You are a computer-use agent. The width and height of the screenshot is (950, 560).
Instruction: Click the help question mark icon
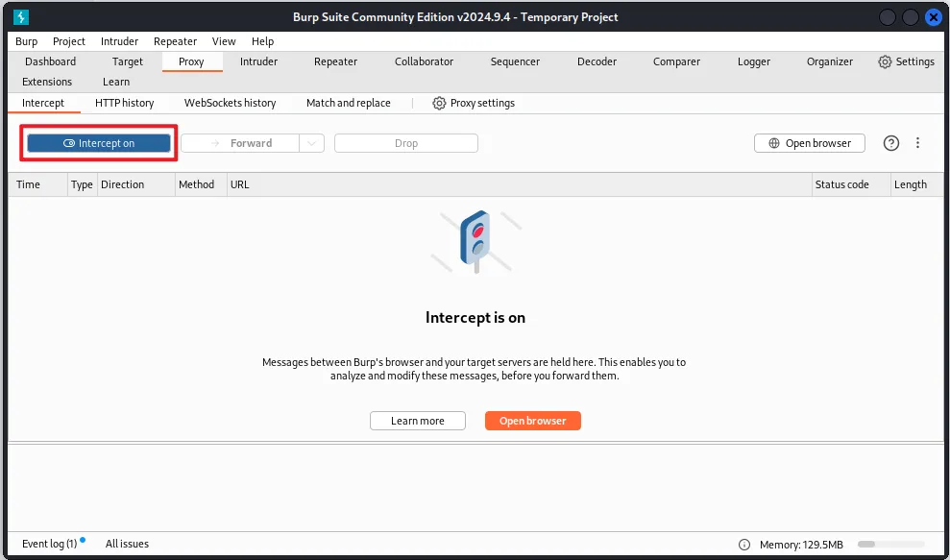click(890, 143)
